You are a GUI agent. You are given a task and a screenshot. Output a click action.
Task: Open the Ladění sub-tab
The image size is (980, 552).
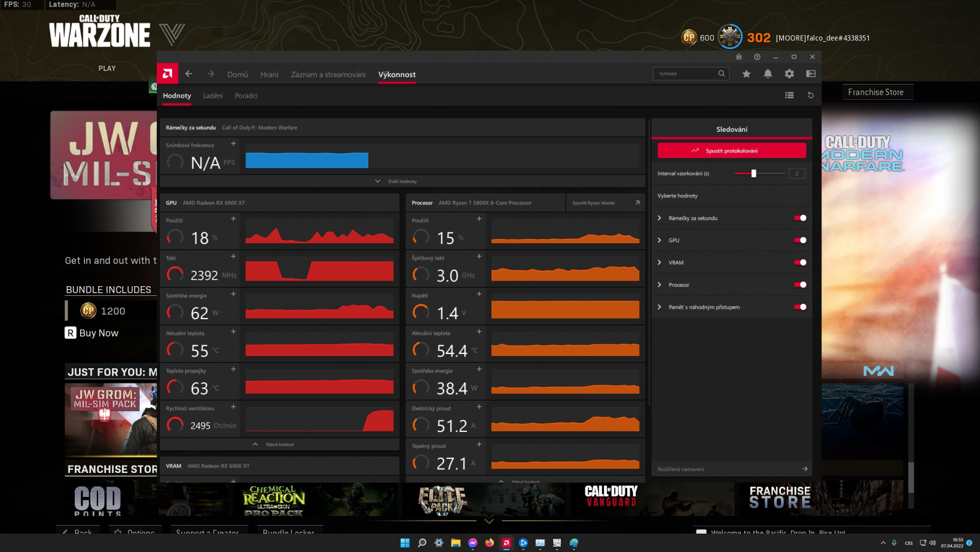pyautogui.click(x=213, y=96)
